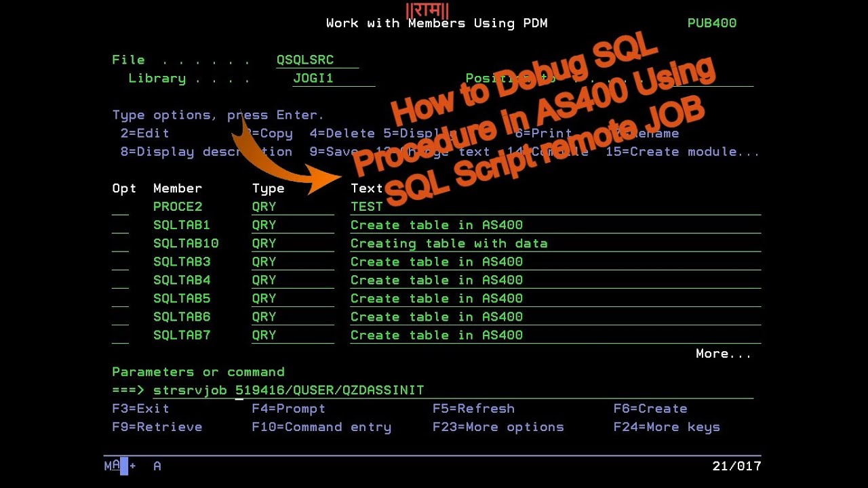
Task: Click F6=Create function key
Action: (x=650, y=409)
